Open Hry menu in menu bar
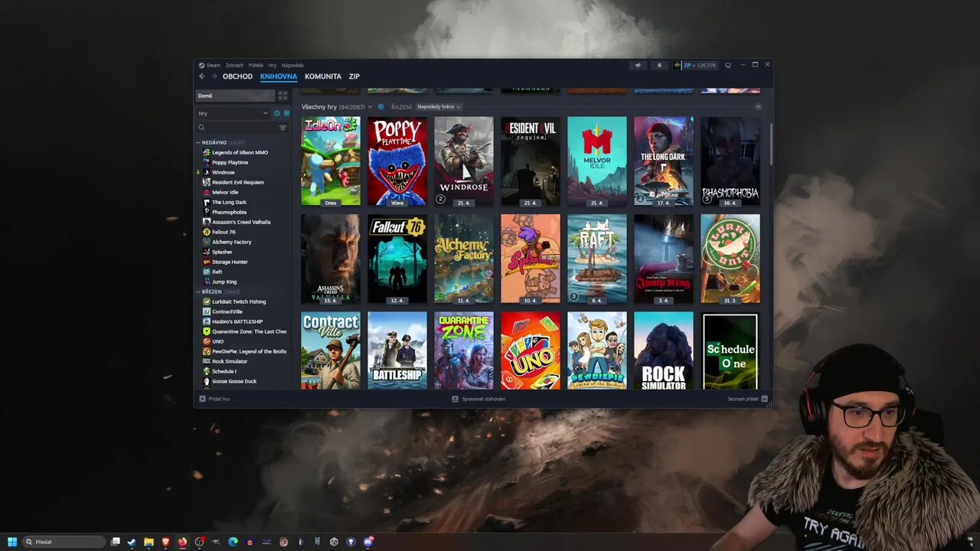The image size is (980, 551). point(273,65)
